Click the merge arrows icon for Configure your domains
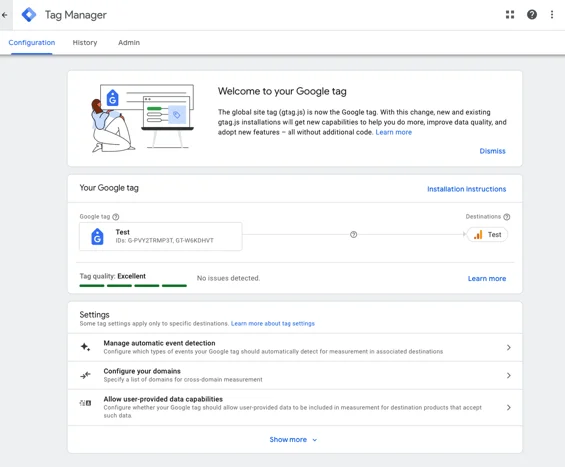 coord(85,375)
